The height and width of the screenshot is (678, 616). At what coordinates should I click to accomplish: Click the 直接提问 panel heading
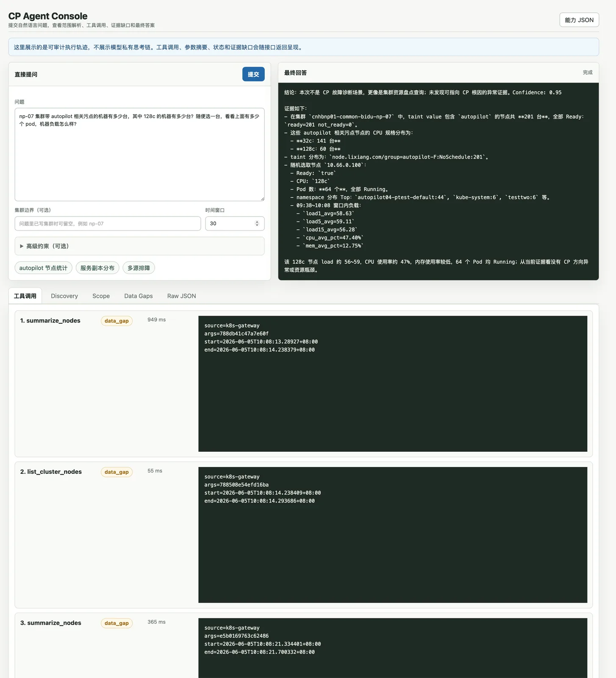26,75
